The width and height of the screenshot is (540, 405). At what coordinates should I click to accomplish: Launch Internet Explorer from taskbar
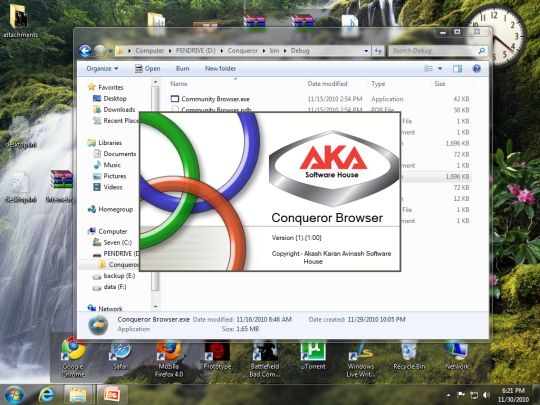tap(46, 395)
